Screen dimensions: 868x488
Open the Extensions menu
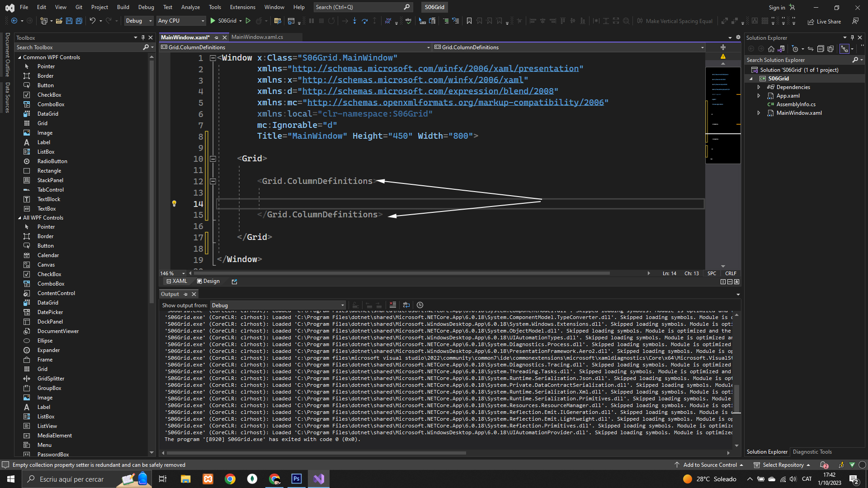click(242, 7)
